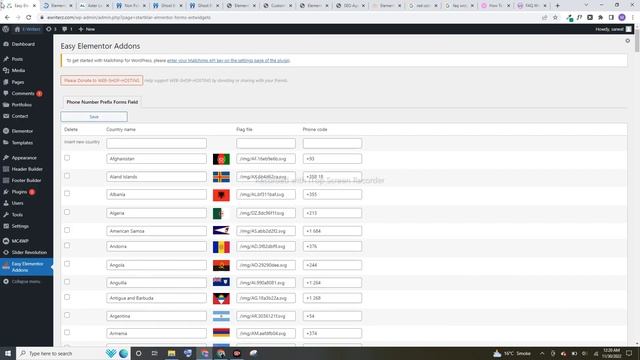Image resolution: width=640 pixels, height=360 pixels.
Task: Click the comments bubble in admin bar
Action: [64, 29]
